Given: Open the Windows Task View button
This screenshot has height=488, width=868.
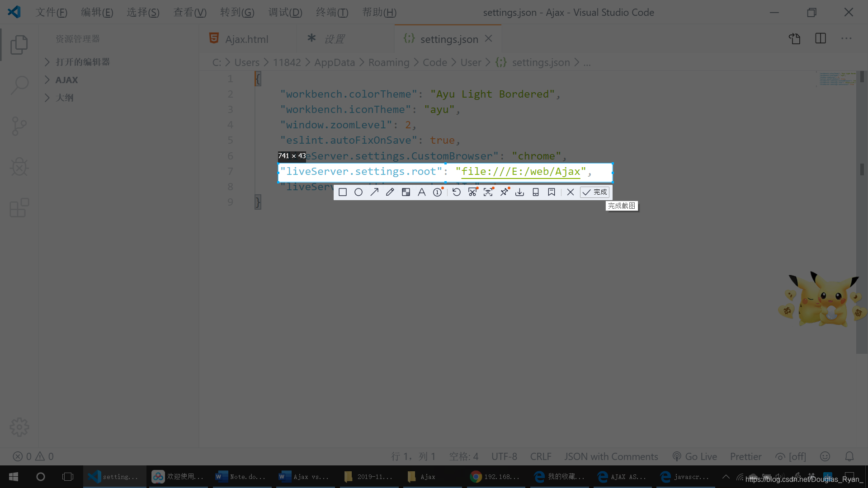Looking at the screenshot, I should [68, 477].
